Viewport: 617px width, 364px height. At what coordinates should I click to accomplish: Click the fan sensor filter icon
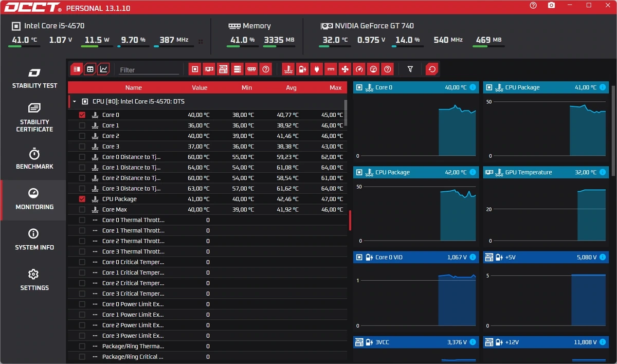345,69
